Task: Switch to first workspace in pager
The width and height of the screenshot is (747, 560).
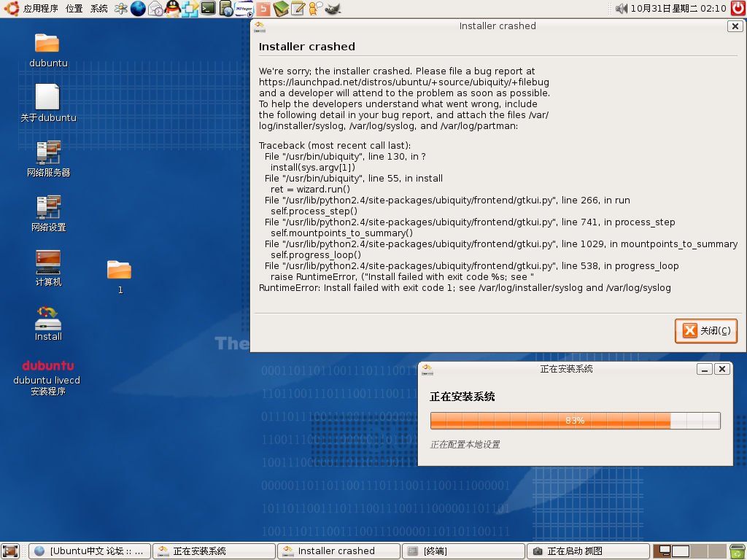Action: [x=662, y=551]
